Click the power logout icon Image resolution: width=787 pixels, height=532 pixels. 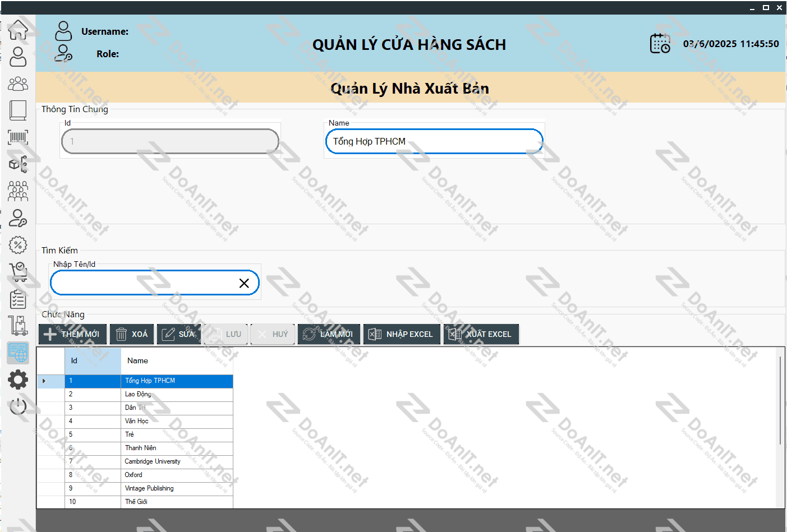[18, 406]
